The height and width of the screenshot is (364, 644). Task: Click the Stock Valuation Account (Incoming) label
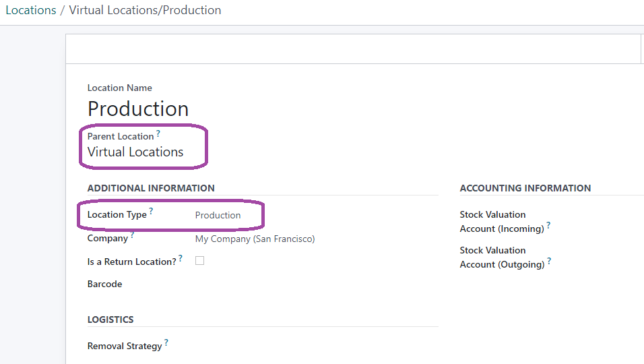tap(502, 222)
